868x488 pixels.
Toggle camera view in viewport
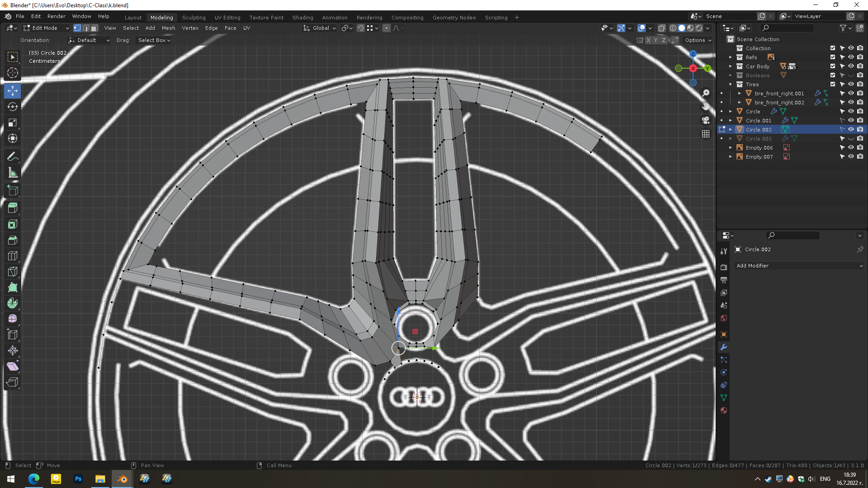click(706, 120)
